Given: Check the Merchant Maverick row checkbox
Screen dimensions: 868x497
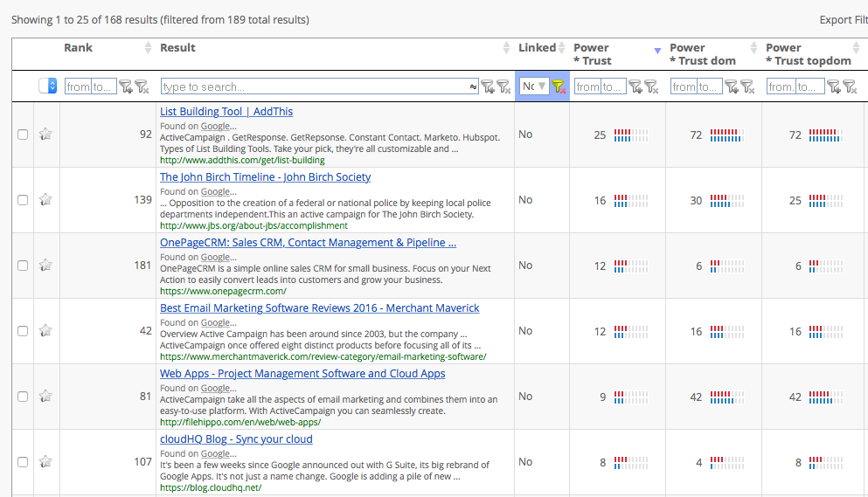Looking at the screenshot, I should click(x=23, y=331).
